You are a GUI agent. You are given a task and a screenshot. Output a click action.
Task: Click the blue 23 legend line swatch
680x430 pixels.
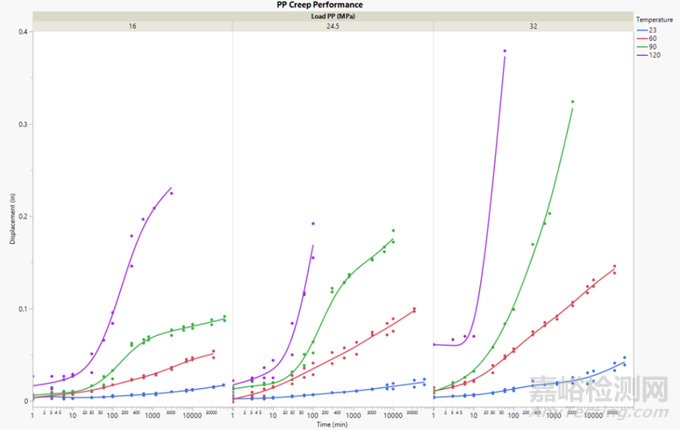coord(641,29)
